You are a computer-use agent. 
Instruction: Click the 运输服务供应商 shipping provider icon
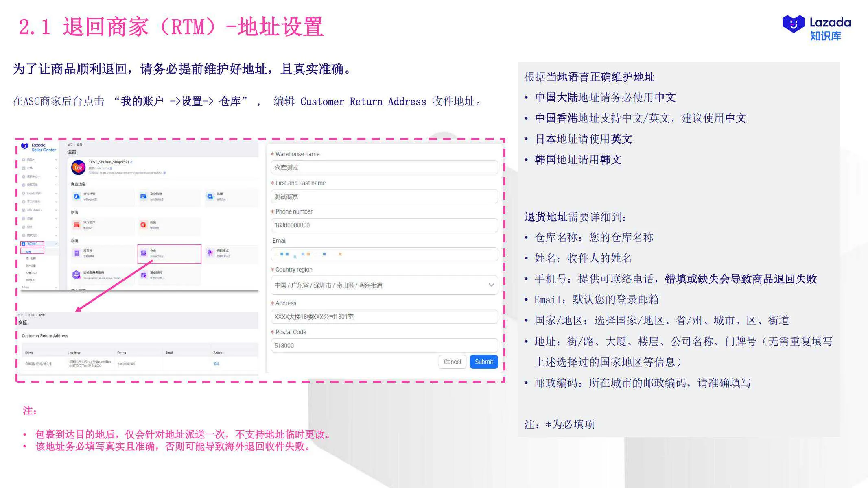(x=76, y=275)
